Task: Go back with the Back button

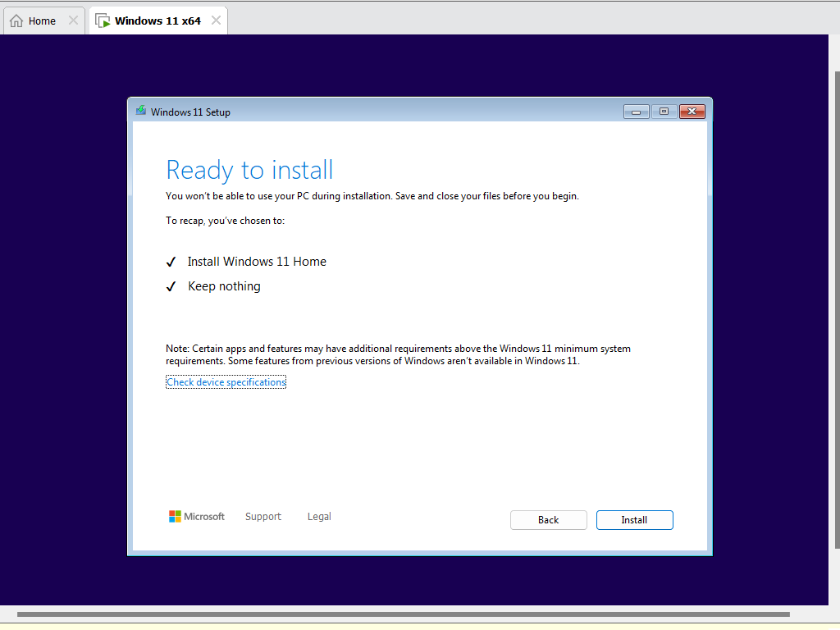Action: click(x=548, y=520)
